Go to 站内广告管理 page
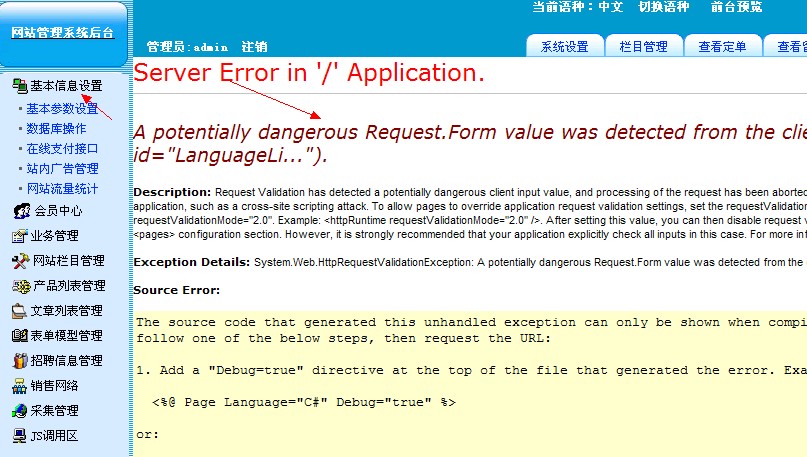This screenshot has width=807, height=457. click(62, 168)
